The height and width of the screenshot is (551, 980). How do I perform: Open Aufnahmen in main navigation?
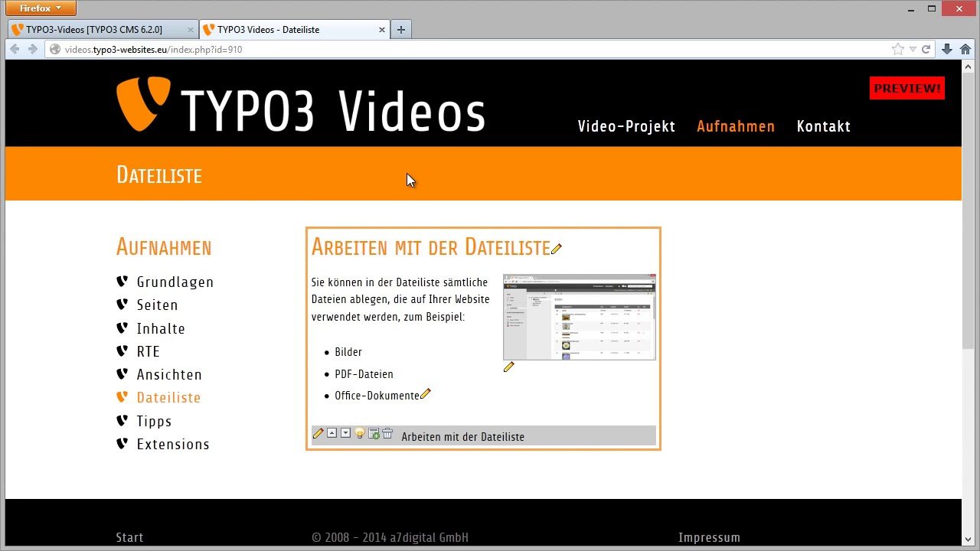coord(736,126)
